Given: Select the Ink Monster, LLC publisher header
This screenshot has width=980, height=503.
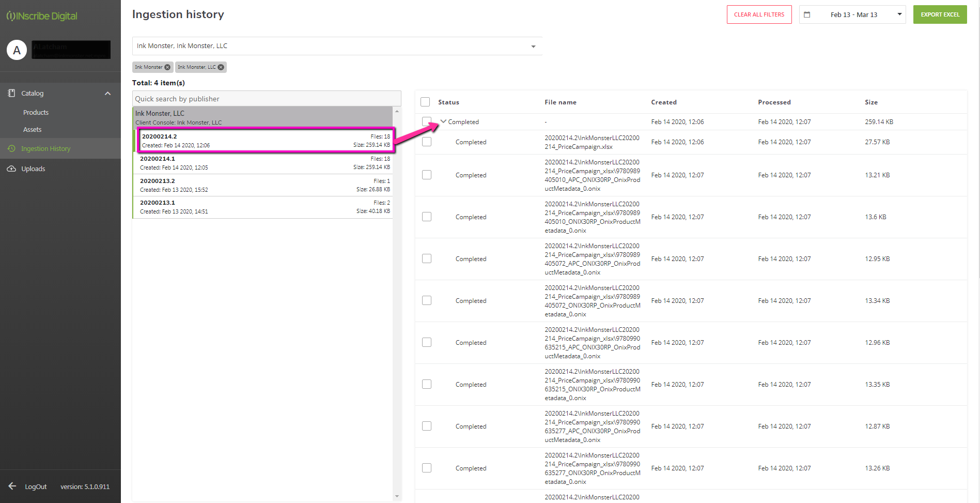Looking at the screenshot, I should tap(262, 117).
